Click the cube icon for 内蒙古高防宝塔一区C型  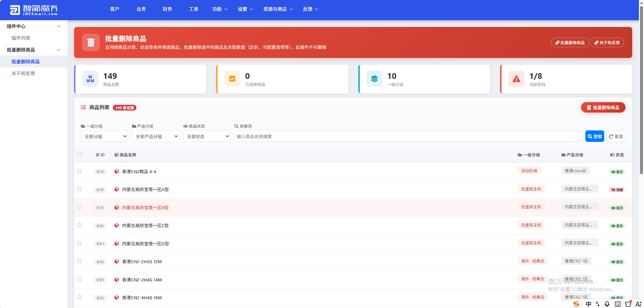[x=117, y=225]
